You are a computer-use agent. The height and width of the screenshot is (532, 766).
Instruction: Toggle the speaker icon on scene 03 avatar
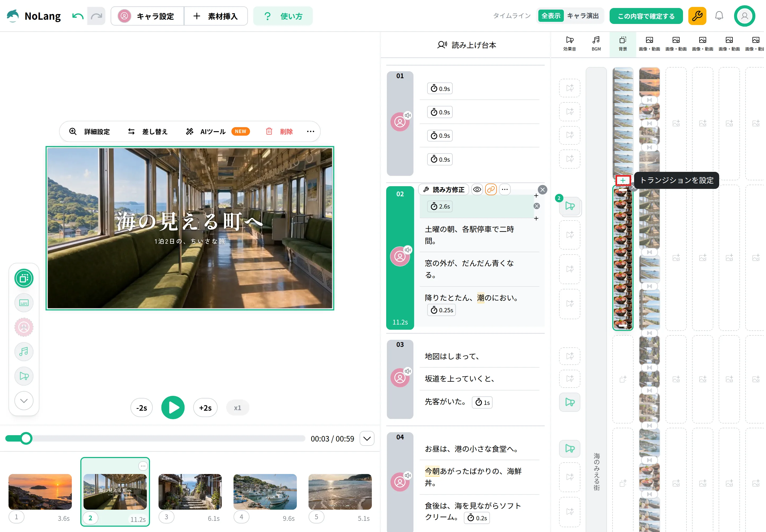coord(408,371)
